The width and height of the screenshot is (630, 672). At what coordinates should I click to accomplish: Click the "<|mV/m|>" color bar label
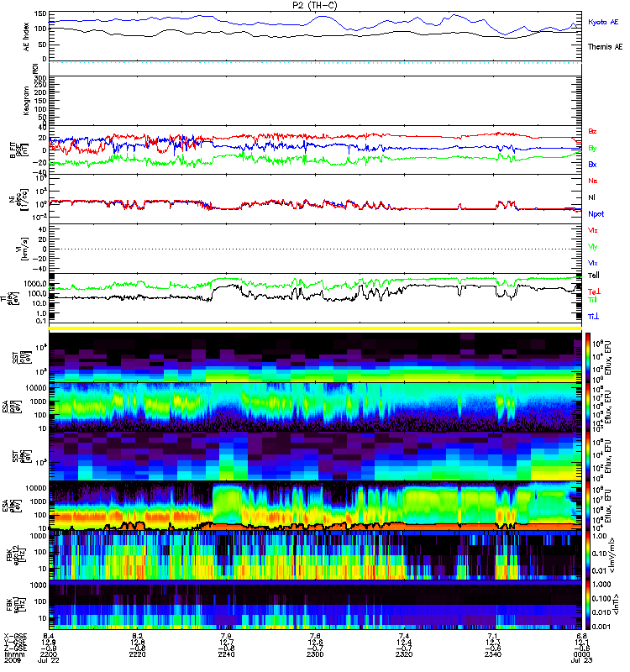(612, 555)
